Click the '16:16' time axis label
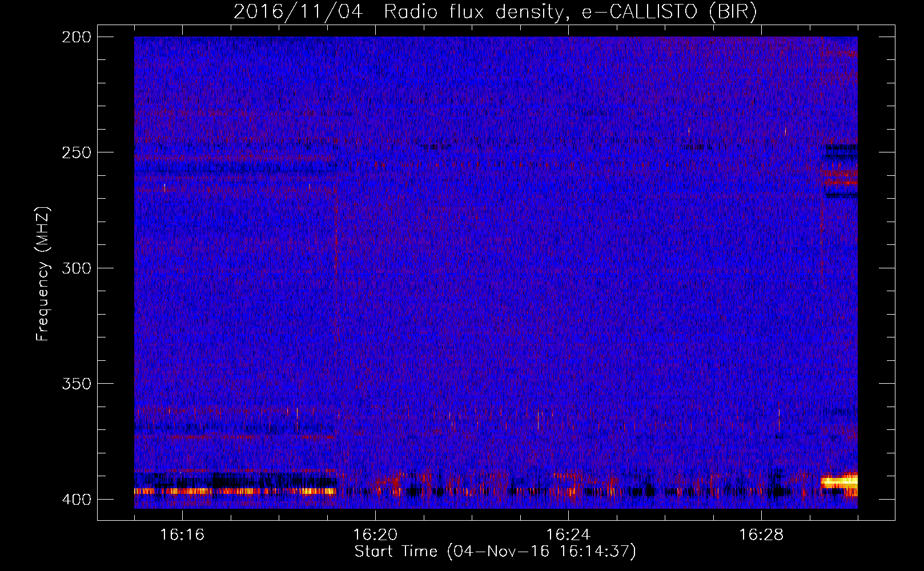This screenshot has width=924, height=571. pyautogui.click(x=182, y=534)
